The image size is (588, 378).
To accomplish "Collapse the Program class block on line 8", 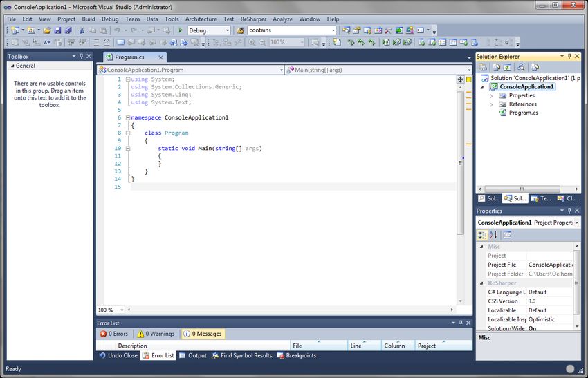I will coord(128,133).
